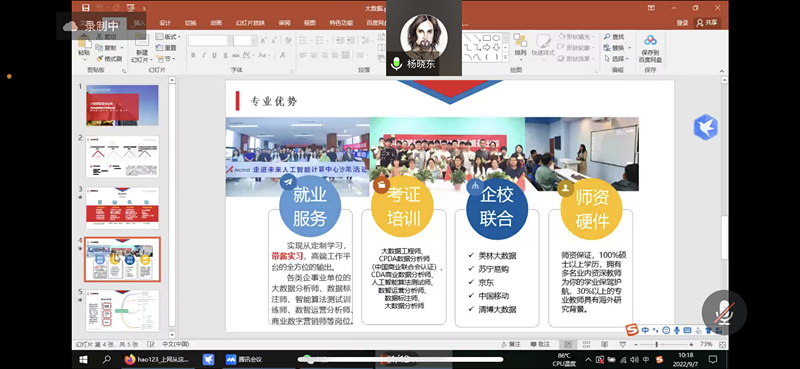Open the Design (设计) ribbon tab
This screenshot has width=800, height=369.
click(165, 23)
